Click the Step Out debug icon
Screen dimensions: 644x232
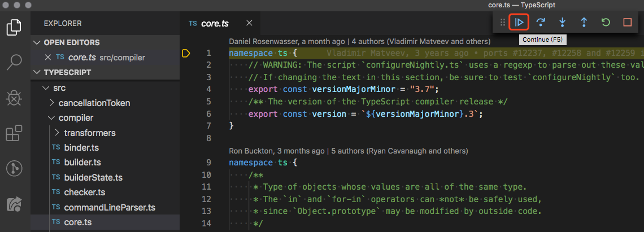click(x=584, y=23)
